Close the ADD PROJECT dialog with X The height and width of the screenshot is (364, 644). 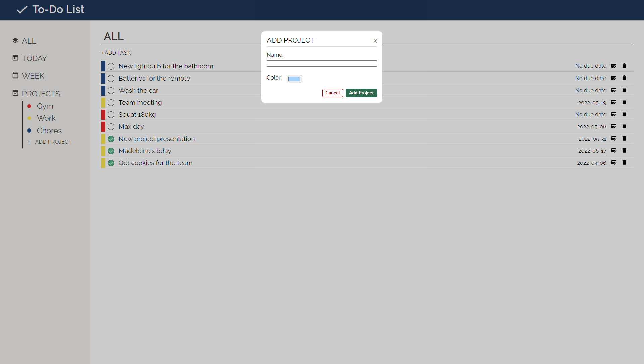pyautogui.click(x=375, y=41)
